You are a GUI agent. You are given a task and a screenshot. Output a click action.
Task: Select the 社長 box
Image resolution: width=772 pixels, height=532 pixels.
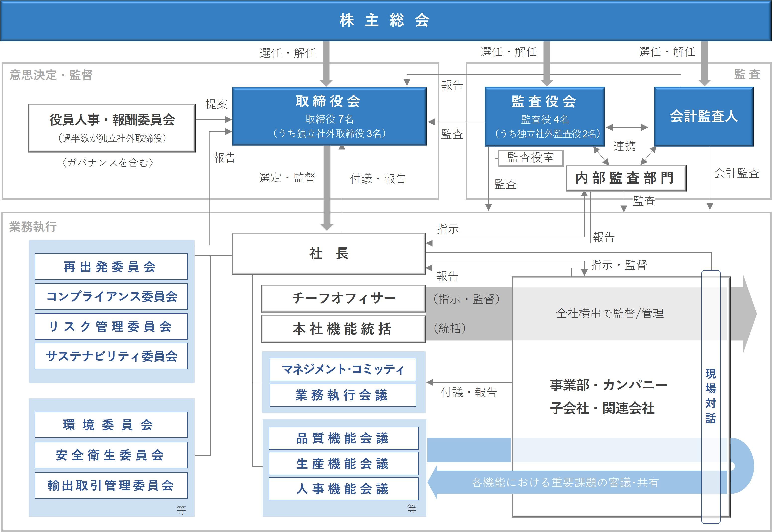pos(329,254)
